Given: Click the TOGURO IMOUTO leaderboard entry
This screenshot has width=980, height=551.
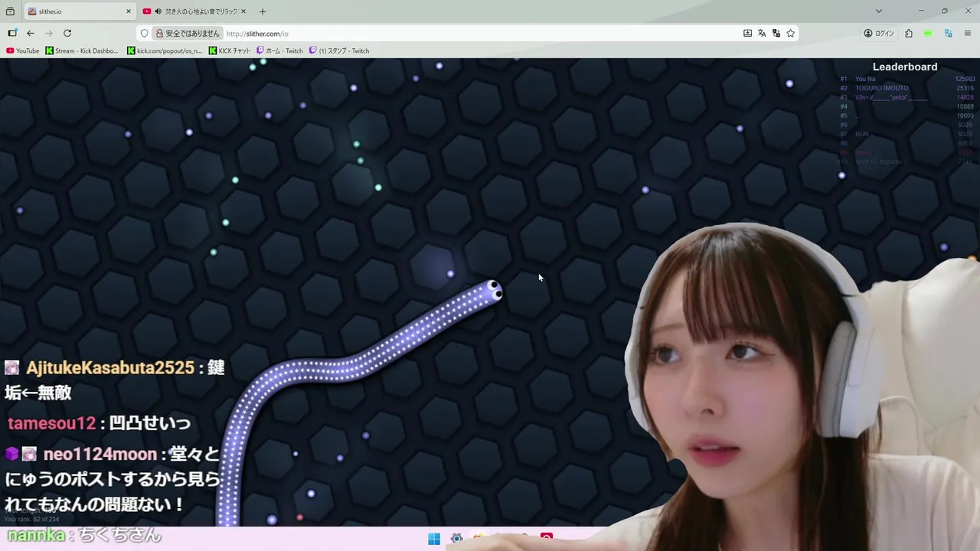Looking at the screenshot, I should (x=881, y=88).
